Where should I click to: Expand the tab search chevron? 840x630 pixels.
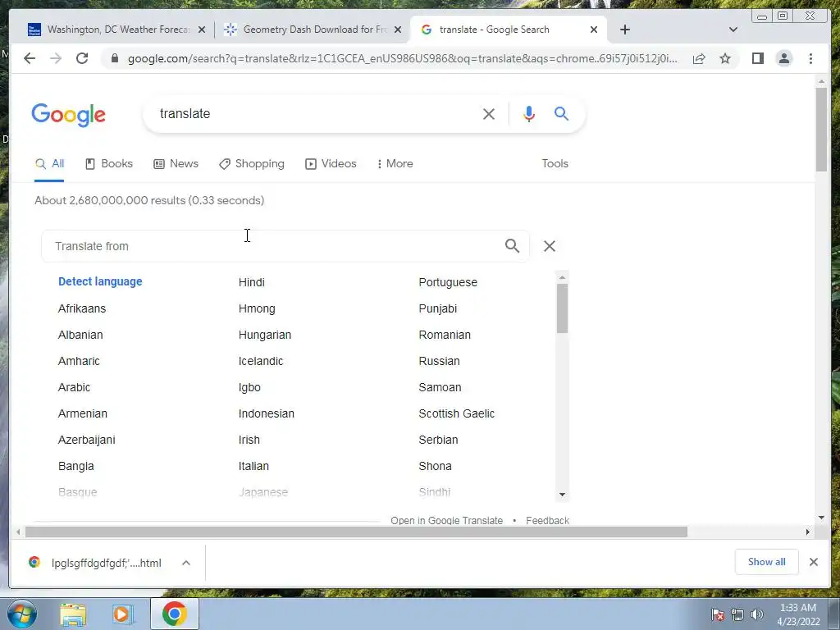(x=733, y=30)
